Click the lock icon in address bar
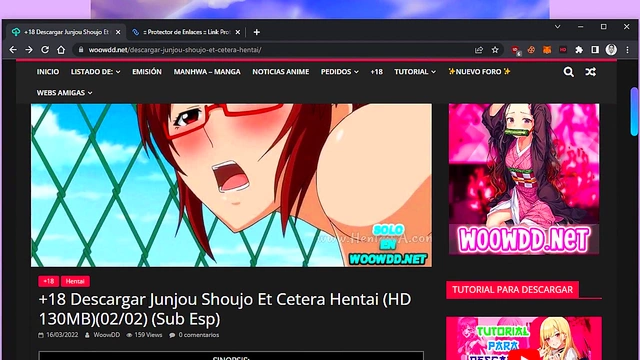The height and width of the screenshot is (360, 640). click(81, 50)
